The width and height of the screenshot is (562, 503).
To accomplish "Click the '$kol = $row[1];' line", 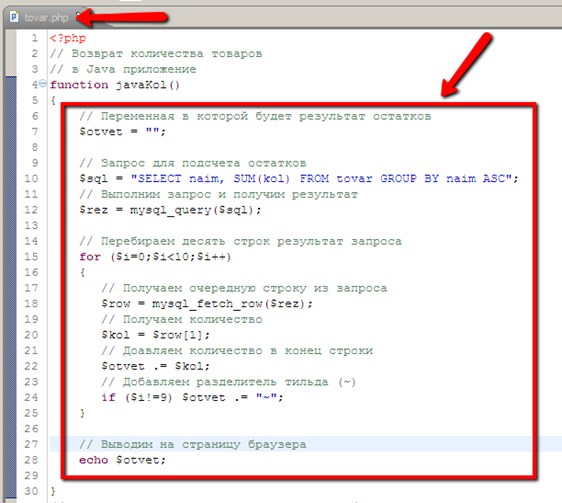I will [155, 335].
